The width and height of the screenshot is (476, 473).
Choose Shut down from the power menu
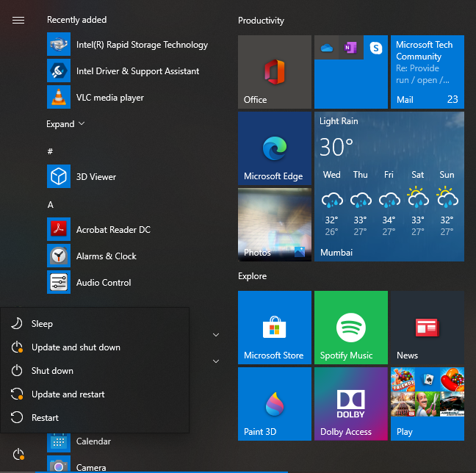point(95,370)
